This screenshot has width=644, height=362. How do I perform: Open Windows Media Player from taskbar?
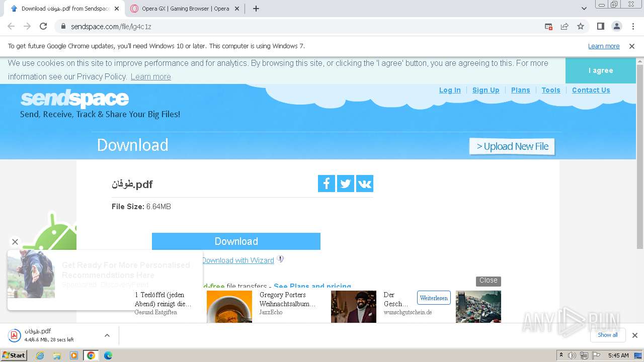tap(74, 355)
